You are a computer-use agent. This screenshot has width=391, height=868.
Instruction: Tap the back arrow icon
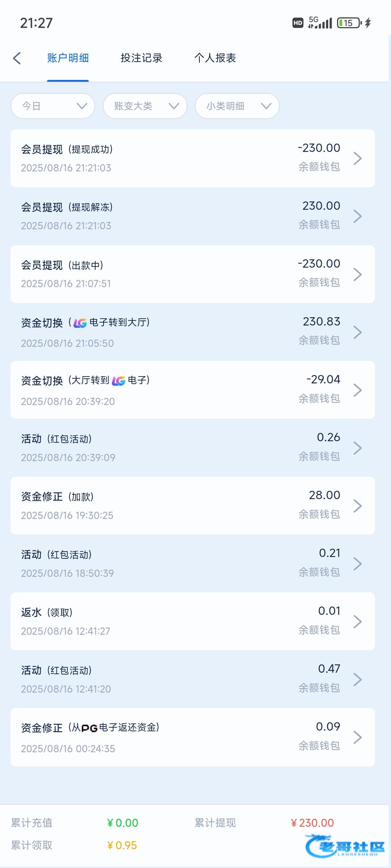pyautogui.click(x=17, y=58)
